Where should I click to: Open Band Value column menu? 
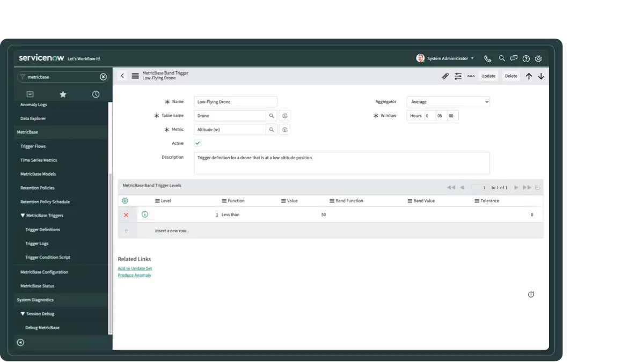coord(410,201)
